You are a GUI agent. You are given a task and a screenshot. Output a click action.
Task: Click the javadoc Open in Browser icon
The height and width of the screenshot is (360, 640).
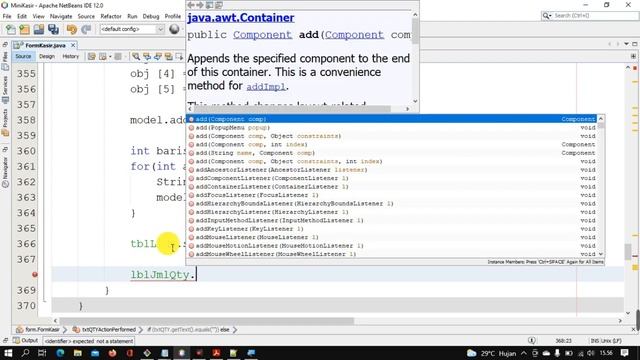[209, 5]
